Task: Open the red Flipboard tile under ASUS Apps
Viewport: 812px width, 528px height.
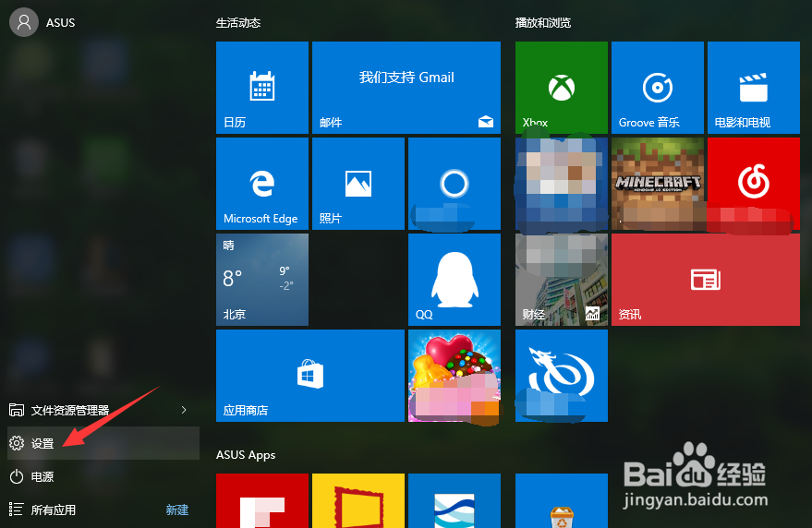Action: (262, 500)
